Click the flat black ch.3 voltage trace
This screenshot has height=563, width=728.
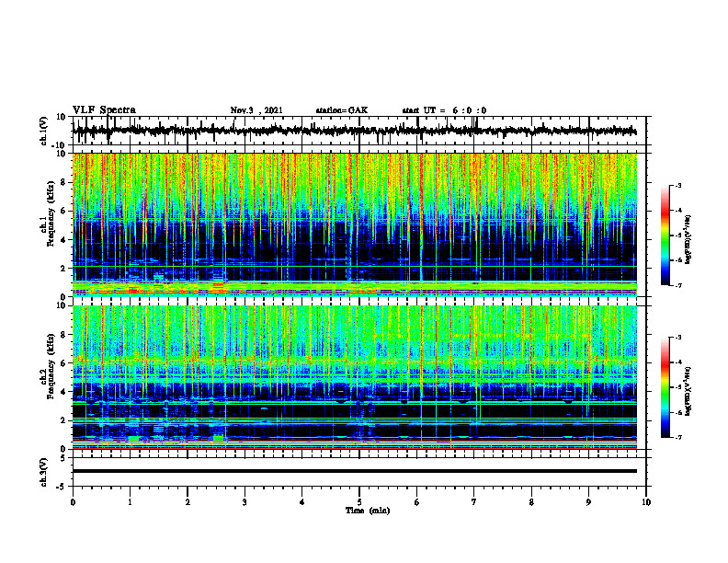click(354, 471)
